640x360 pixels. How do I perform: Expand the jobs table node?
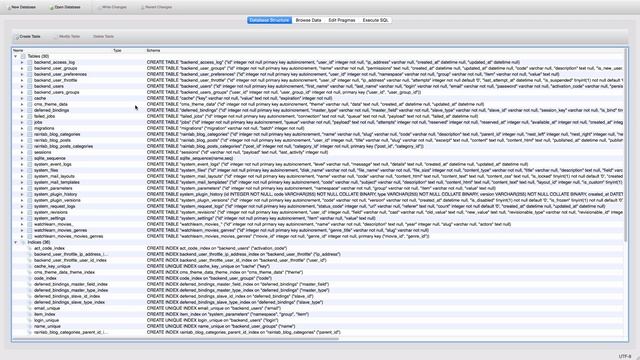(x=22, y=122)
